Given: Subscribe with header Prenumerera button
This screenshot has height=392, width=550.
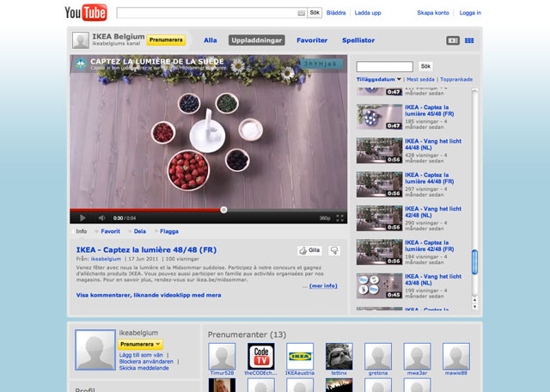Looking at the screenshot, I should click(x=166, y=40).
